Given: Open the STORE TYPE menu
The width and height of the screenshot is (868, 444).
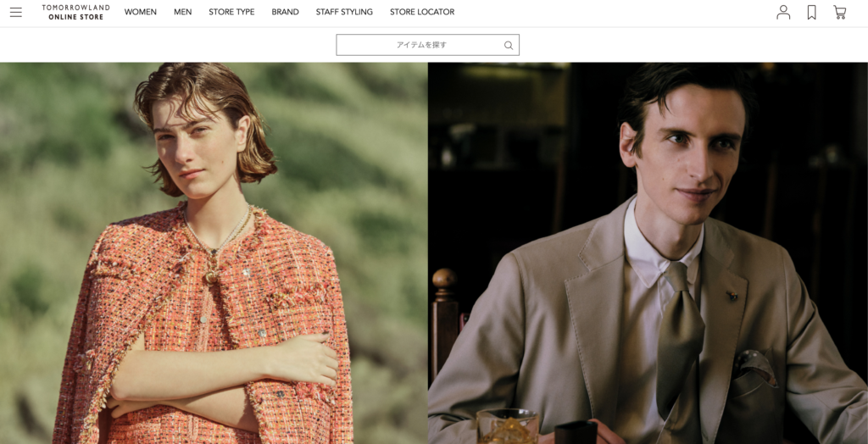Looking at the screenshot, I should pyautogui.click(x=231, y=12).
